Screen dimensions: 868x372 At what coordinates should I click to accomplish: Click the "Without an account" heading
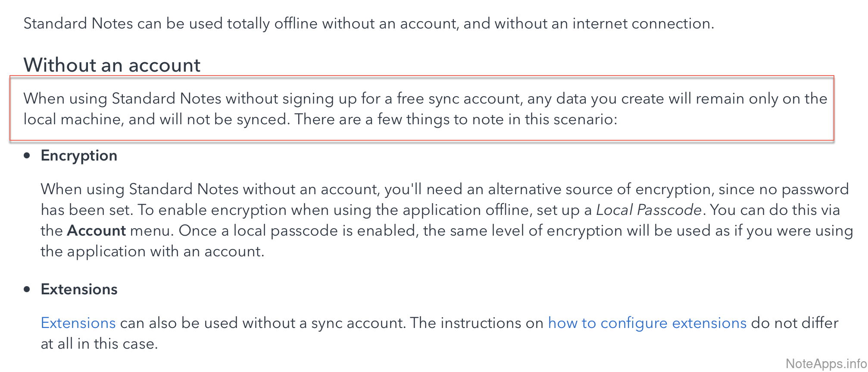(112, 65)
